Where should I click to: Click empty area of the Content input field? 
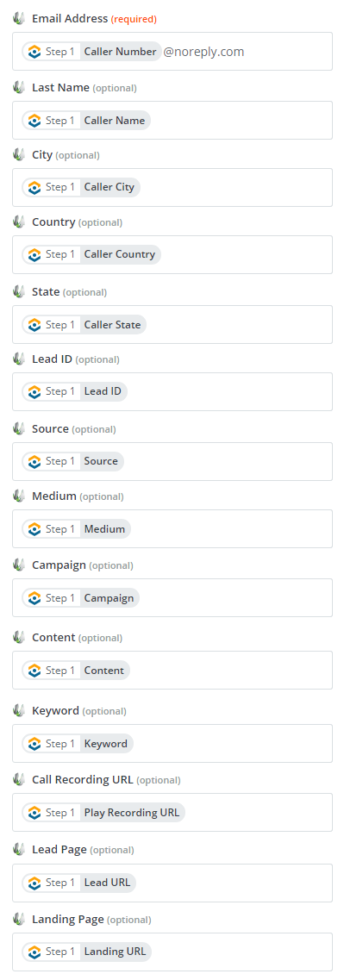pyautogui.click(x=231, y=671)
